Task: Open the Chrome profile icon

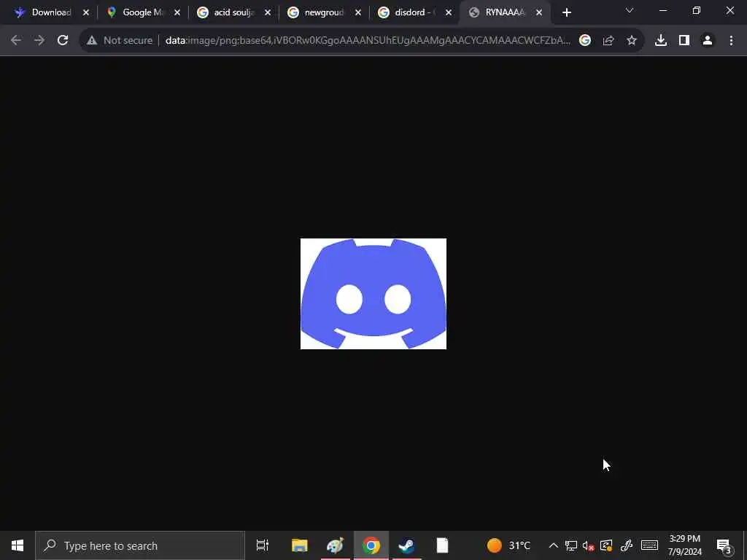Action: (708, 41)
